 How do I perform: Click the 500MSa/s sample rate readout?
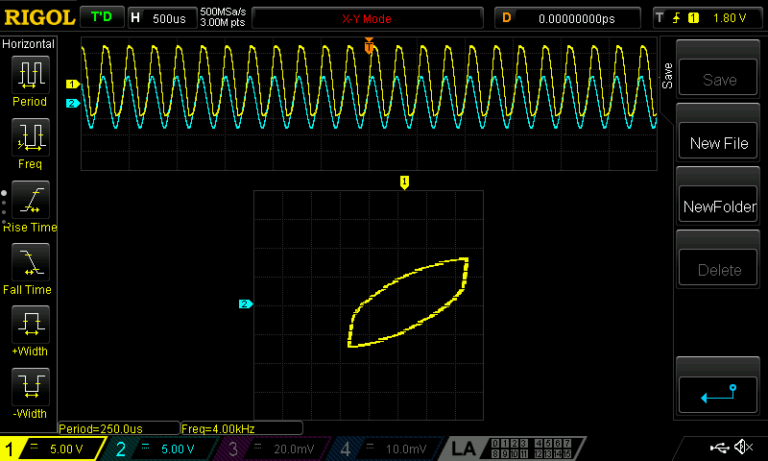coord(223,12)
